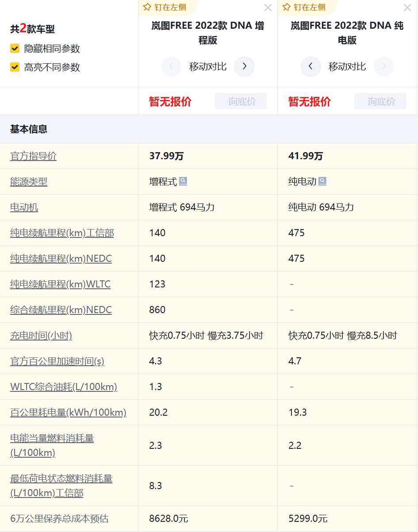
Task: Click disabled right arrow under 纯电版
Action: pyautogui.click(x=383, y=67)
